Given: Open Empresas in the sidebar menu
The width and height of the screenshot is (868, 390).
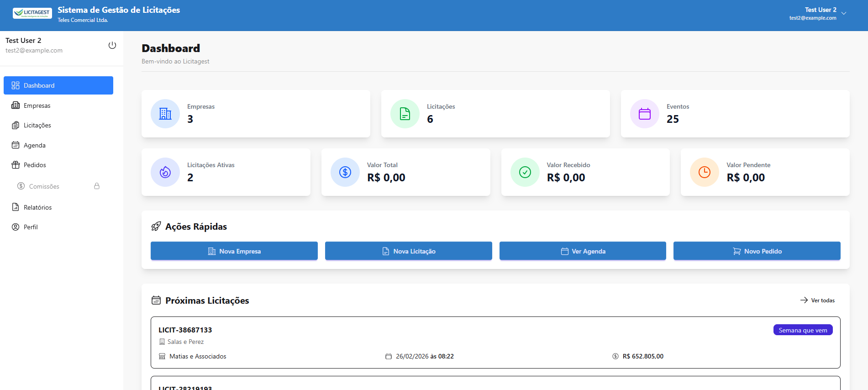Looking at the screenshot, I should 37,105.
